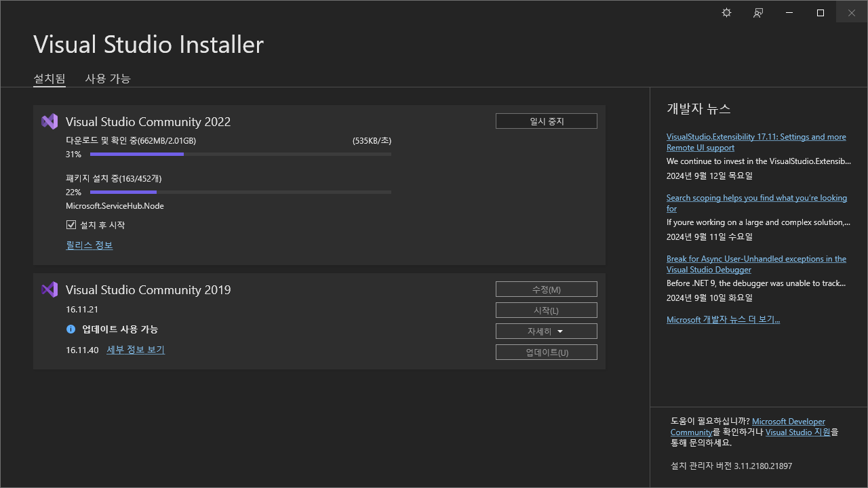
Task: Open the Break for Async User-Unhandled exceptions link
Action: click(x=756, y=264)
